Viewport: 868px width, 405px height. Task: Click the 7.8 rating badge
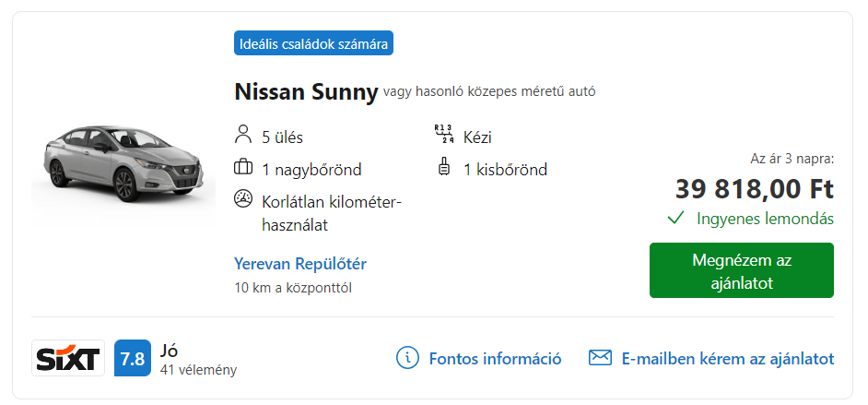132,359
